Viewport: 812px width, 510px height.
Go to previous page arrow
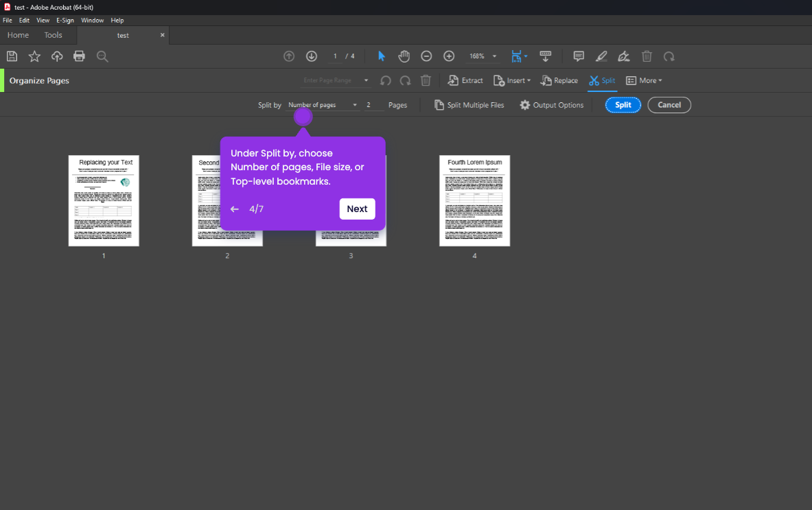click(289, 56)
